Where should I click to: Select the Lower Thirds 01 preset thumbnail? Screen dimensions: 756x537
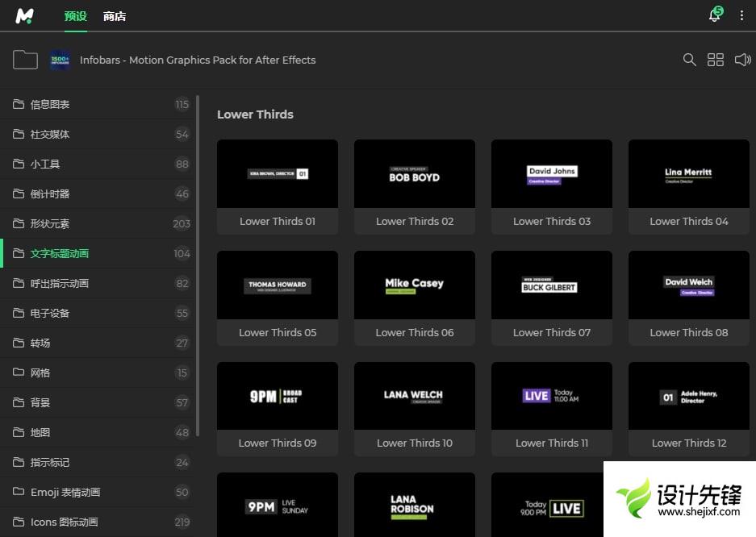pyautogui.click(x=278, y=173)
